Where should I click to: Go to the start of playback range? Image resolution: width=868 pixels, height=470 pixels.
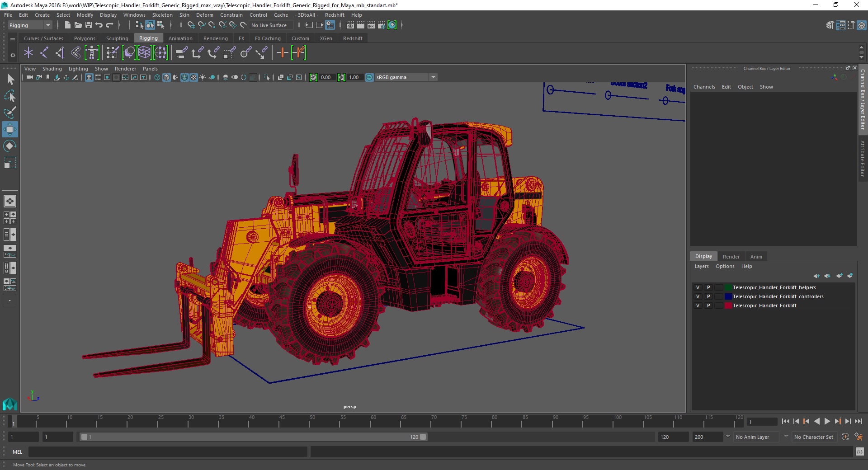(x=785, y=421)
